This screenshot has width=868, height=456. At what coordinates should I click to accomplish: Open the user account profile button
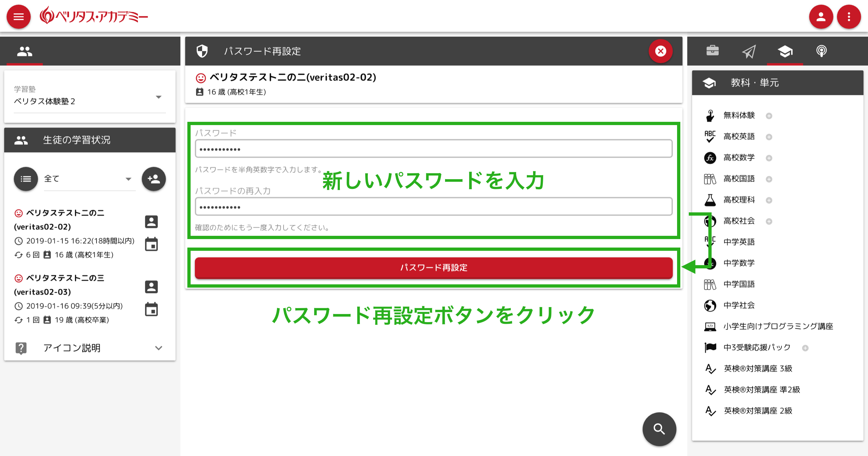coord(821,17)
